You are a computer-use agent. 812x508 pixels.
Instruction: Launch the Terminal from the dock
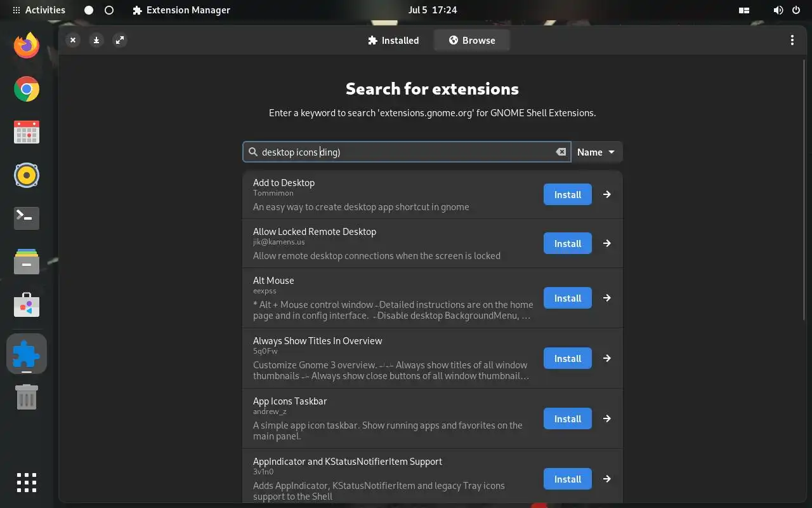coord(27,218)
